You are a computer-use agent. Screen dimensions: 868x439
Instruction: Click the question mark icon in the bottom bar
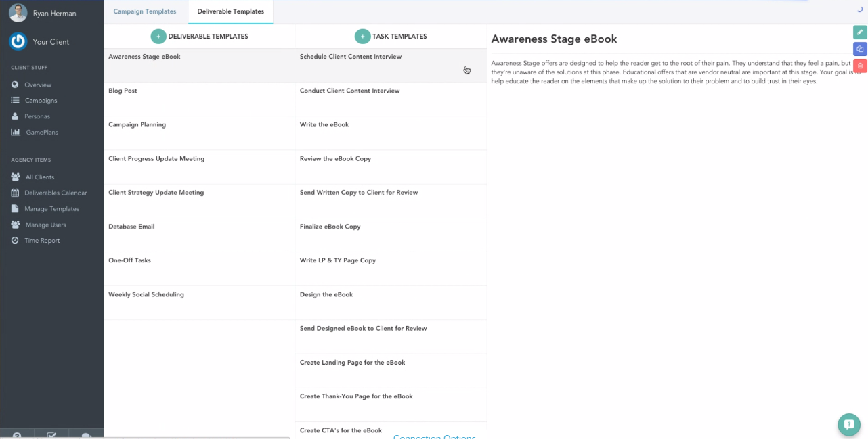17,435
